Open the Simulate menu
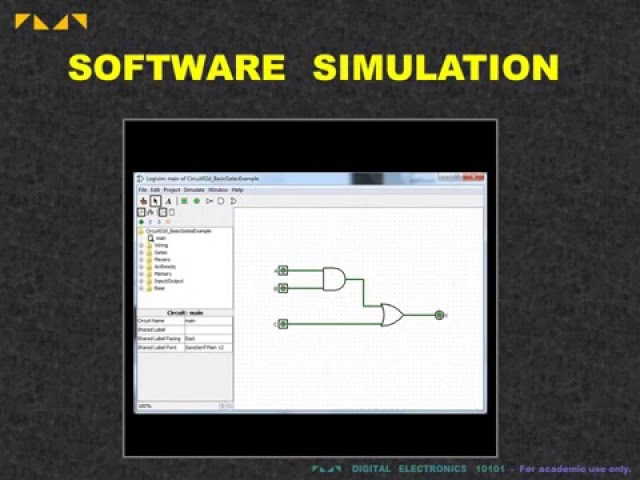This screenshot has height=480, width=640. click(194, 190)
